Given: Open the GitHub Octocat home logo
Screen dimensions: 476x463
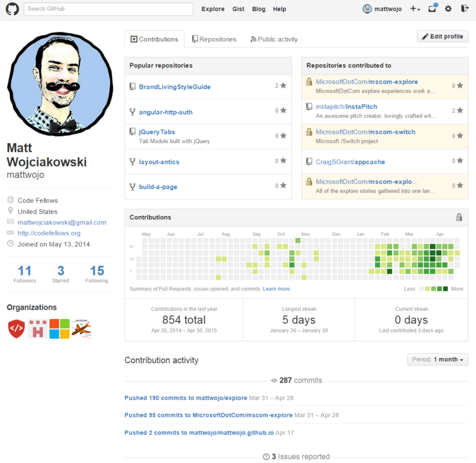Looking at the screenshot, I should (x=12, y=9).
